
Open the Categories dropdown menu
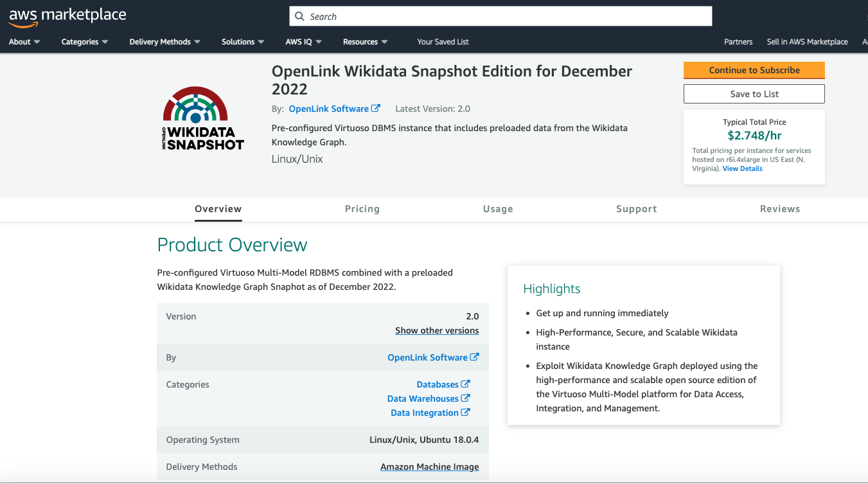(x=85, y=42)
